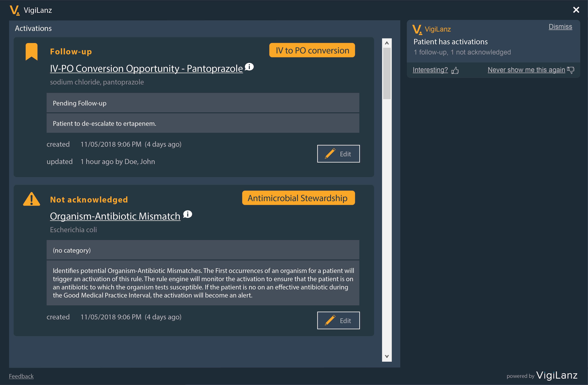The width and height of the screenshot is (588, 385).
Task: Click the thumbs down icon beside Never show me this again
Action: pos(571,70)
